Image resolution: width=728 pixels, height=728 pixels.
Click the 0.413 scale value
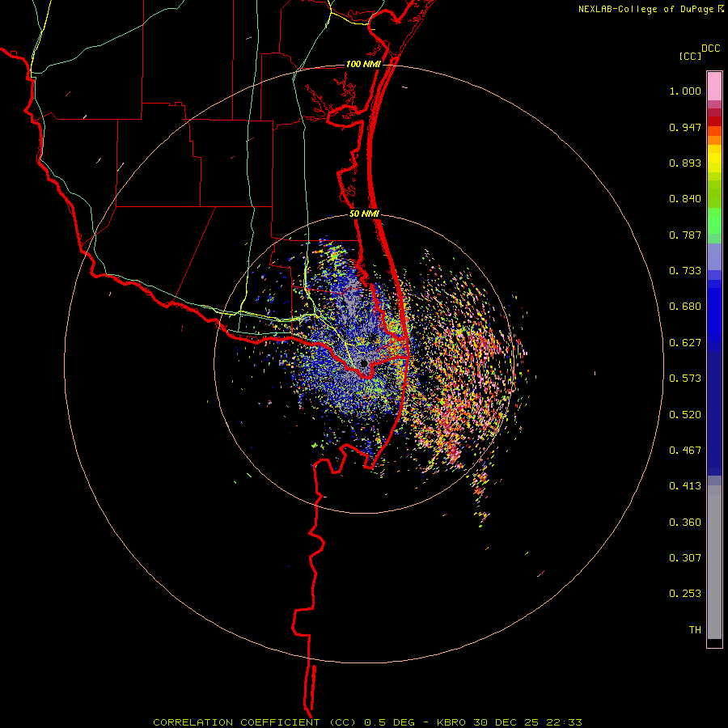pyautogui.click(x=685, y=486)
